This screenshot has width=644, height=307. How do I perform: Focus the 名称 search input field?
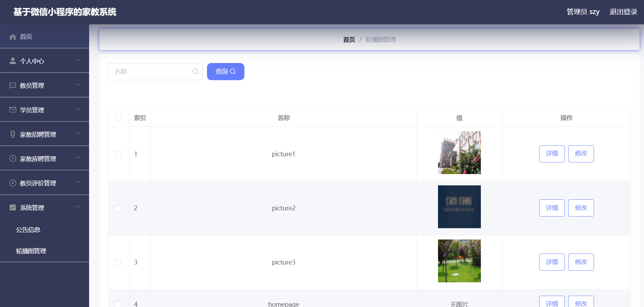155,72
